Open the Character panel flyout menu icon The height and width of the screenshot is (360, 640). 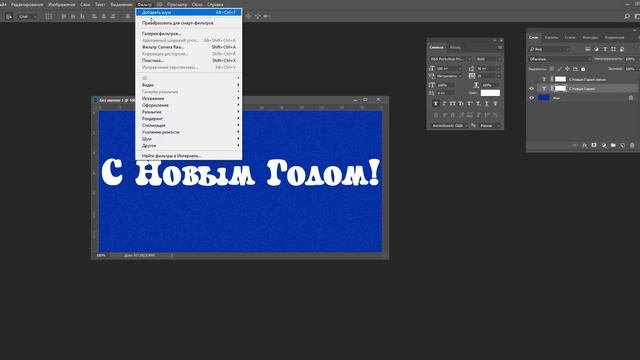tap(500, 47)
